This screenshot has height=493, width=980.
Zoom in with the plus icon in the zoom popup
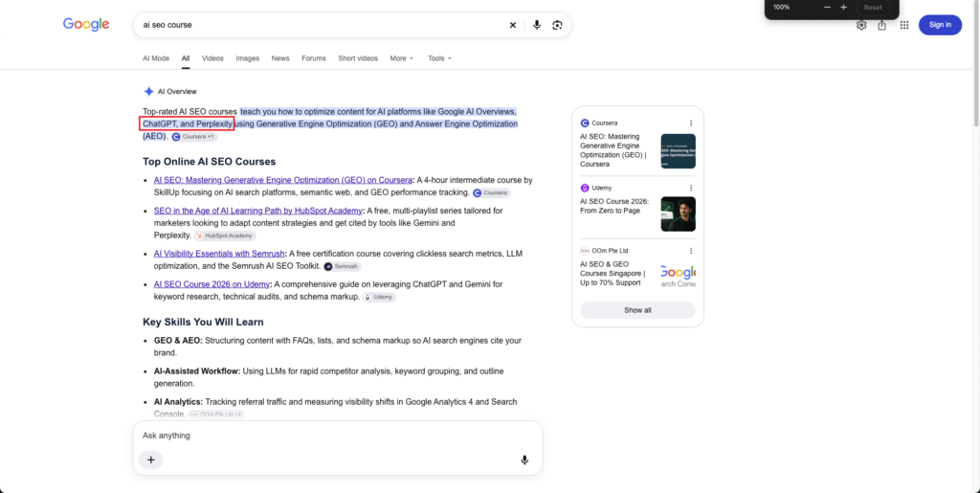843,8
